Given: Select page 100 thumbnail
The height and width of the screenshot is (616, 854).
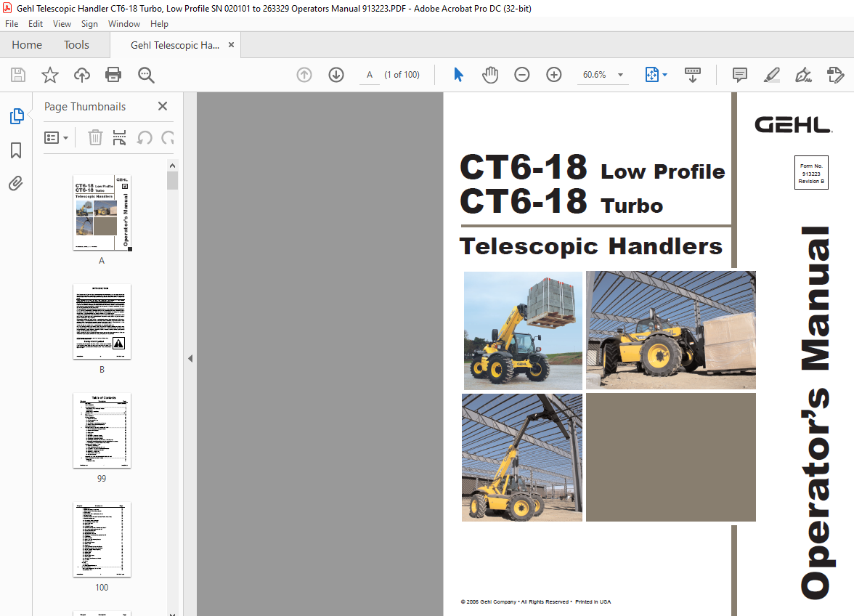Looking at the screenshot, I should (x=102, y=539).
